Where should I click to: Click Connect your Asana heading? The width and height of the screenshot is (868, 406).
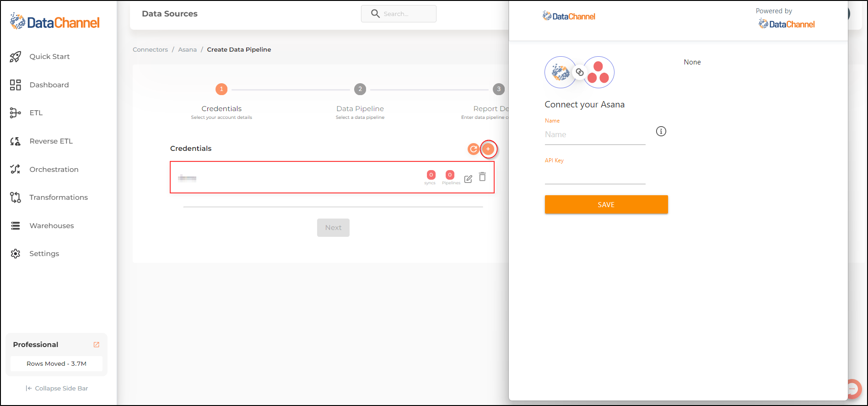coord(584,105)
